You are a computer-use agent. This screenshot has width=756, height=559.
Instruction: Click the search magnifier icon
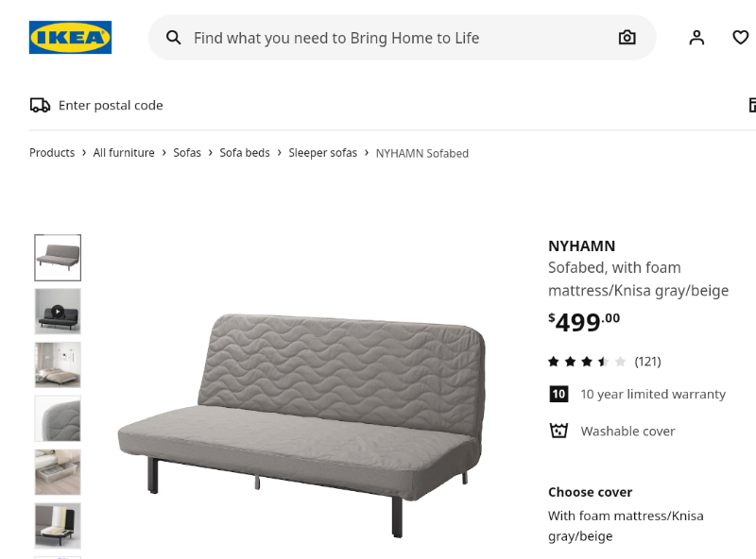(x=174, y=38)
